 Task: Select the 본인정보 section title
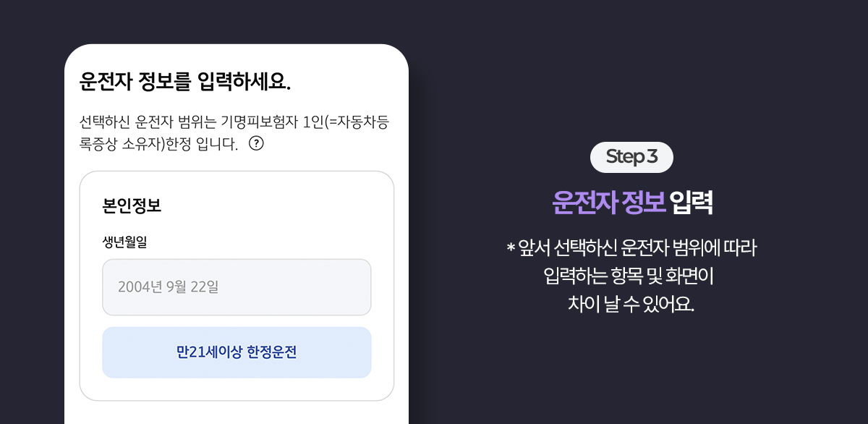click(132, 205)
